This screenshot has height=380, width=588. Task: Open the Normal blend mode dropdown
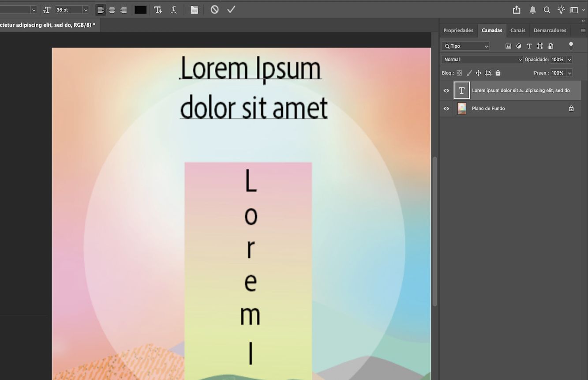[x=481, y=59]
